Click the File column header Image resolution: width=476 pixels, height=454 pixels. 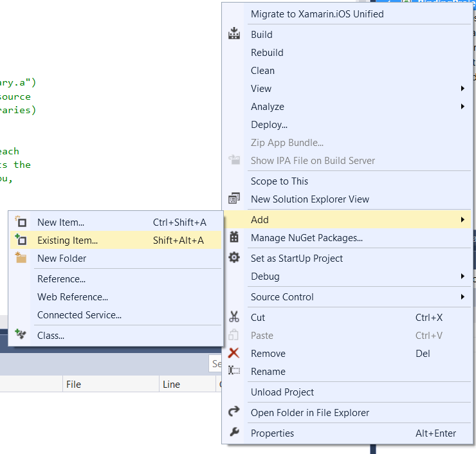tap(111, 384)
